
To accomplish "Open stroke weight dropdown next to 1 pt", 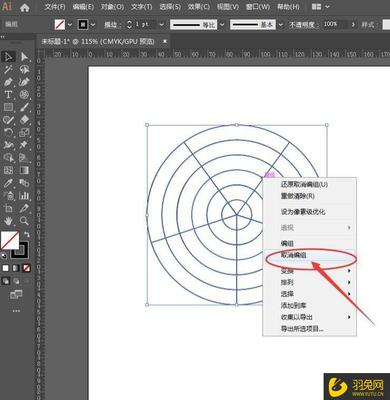I will [x=162, y=25].
